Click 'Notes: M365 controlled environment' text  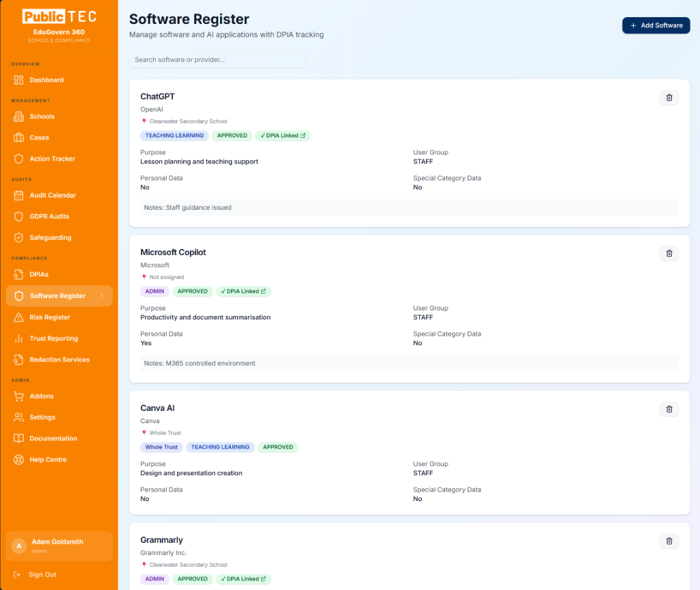200,364
